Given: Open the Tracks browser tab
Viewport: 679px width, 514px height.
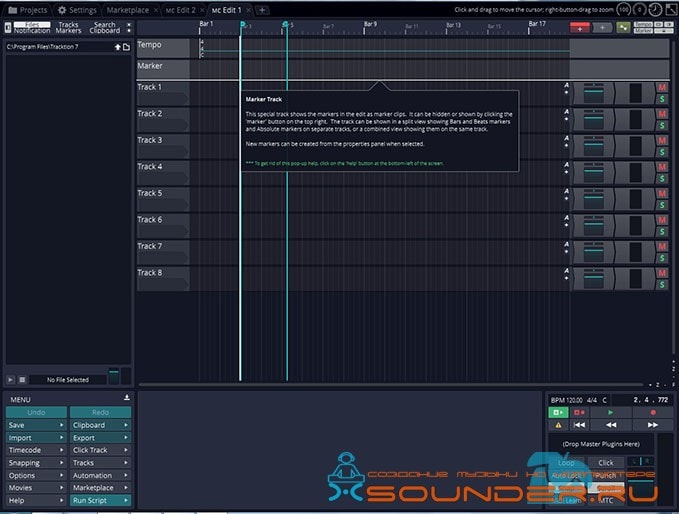Looking at the screenshot, I should tap(68, 25).
